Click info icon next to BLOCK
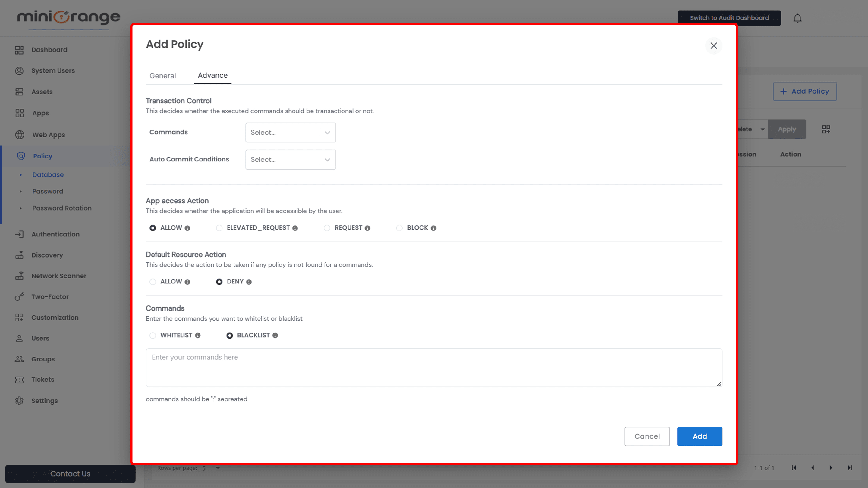 point(433,228)
